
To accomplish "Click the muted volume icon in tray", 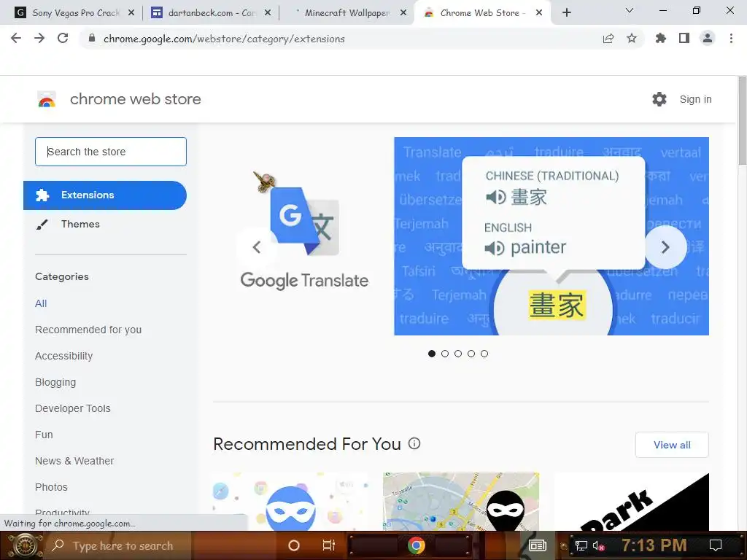I will click(598, 545).
